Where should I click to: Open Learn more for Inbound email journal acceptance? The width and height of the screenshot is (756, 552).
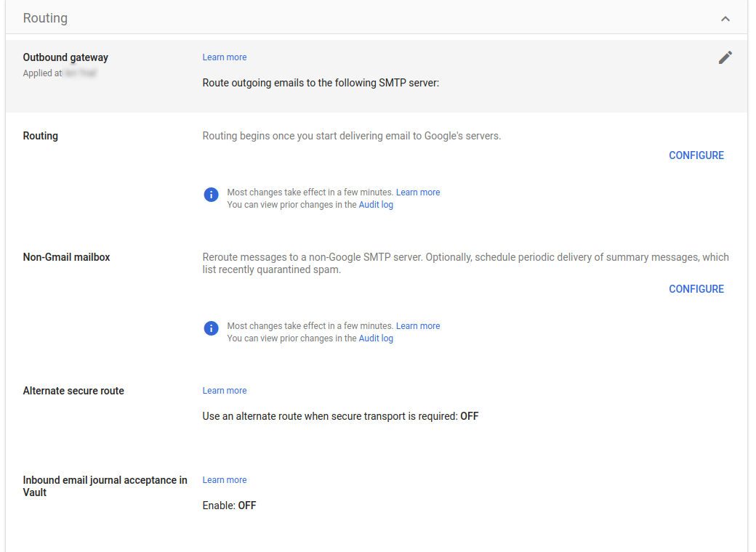pos(224,479)
